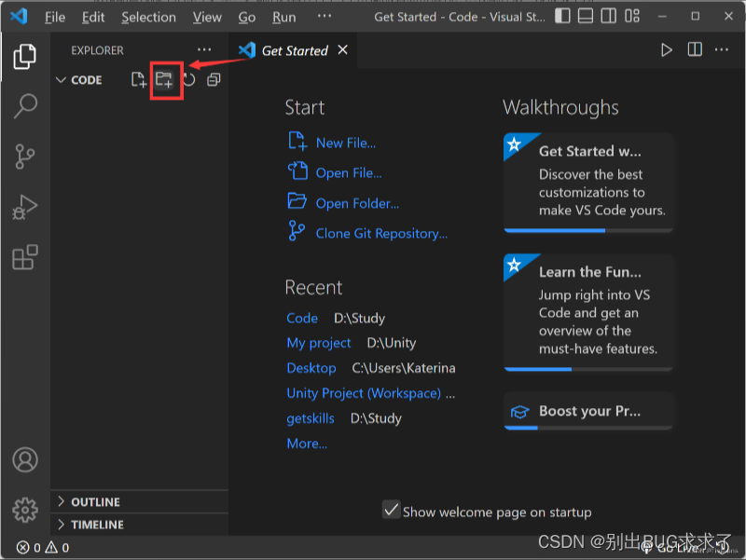Click Open Folder icon in Start list
Screen dimensions: 746x560
coord(297,201)
